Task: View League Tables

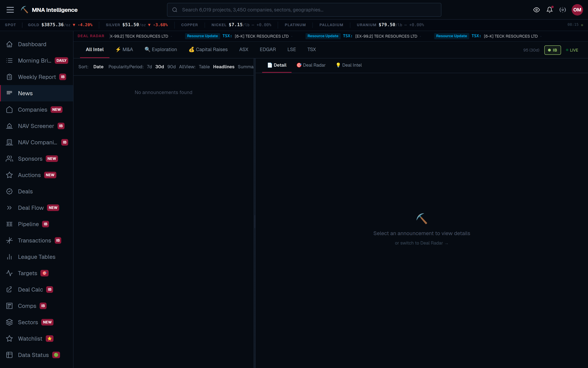Action: 37,257
